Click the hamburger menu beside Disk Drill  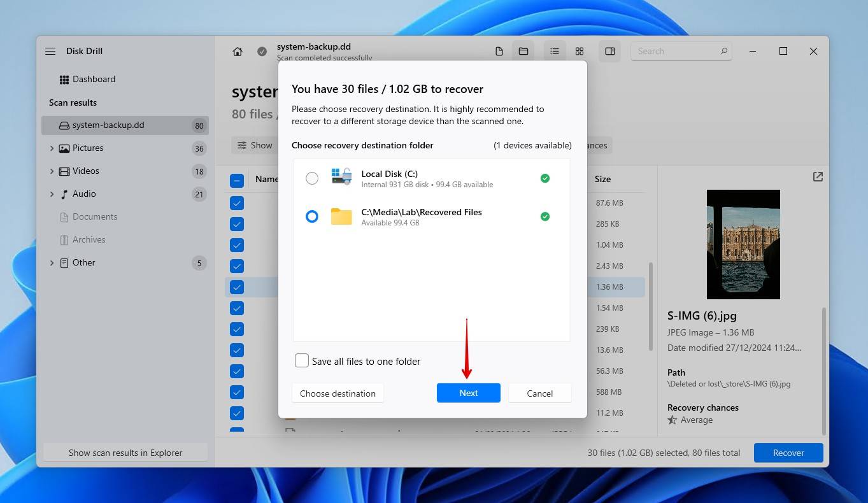(x=50, y=51)
